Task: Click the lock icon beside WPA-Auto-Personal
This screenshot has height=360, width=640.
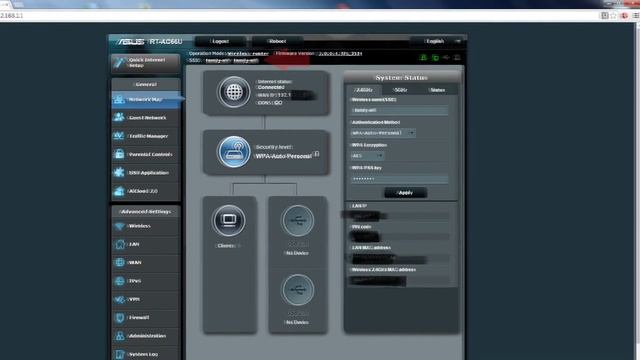Action: click(x=316, y=154)
